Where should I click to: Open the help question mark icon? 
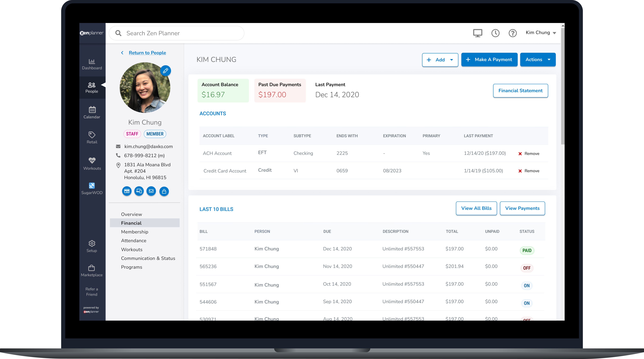512,33
